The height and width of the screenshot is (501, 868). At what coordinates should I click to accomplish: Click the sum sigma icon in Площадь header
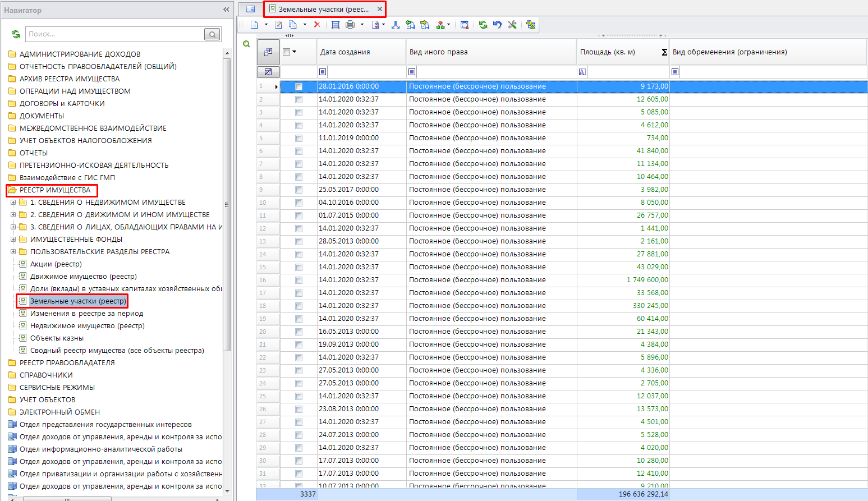(x=664, y=52)
